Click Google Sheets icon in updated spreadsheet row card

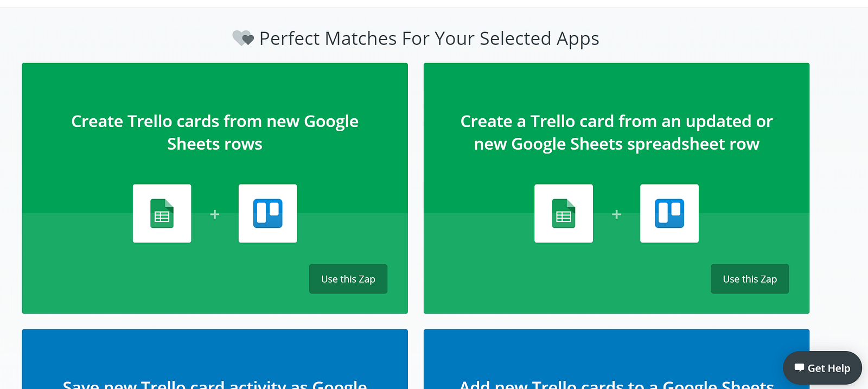click(x=564, y=214)
